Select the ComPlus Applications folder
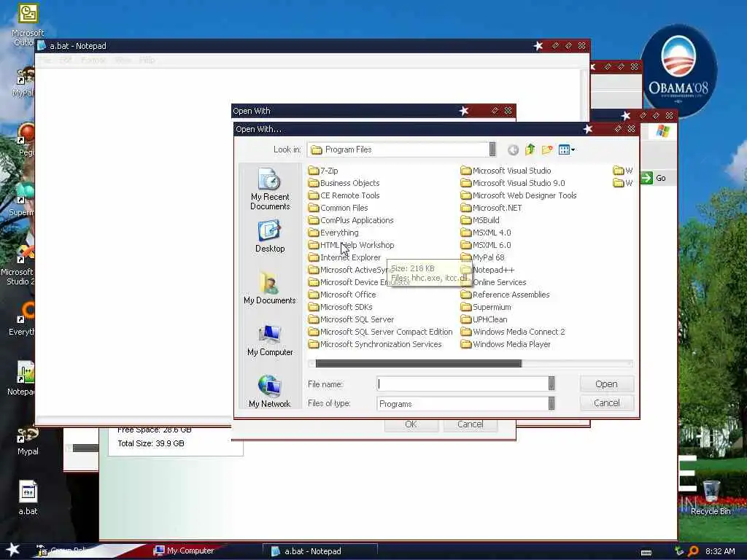Screen dimensions: 747x560 click(x=351, y=220)
